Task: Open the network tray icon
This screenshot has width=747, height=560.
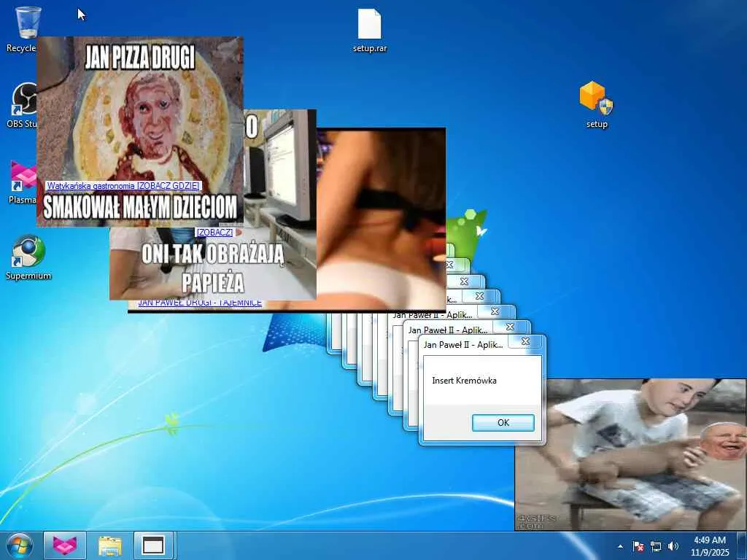Action: [x=656, y=546]
